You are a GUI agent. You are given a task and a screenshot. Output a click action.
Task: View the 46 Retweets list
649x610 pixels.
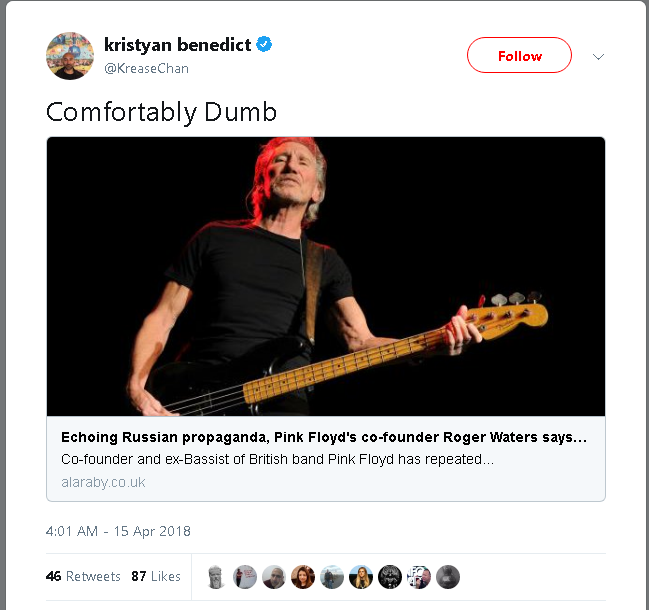coord(83,576)
